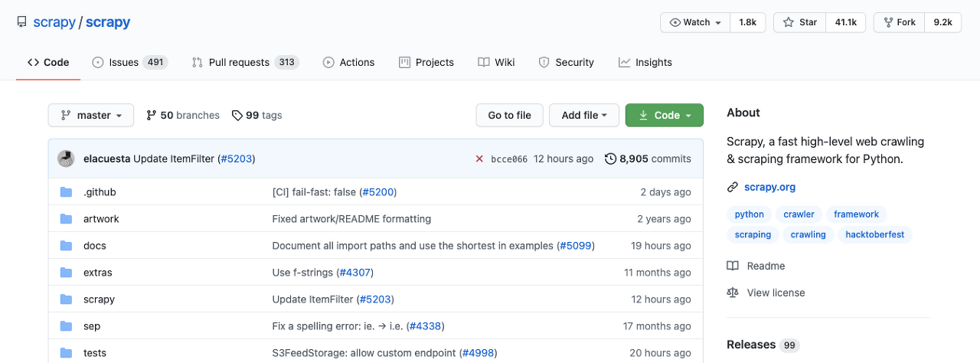The image size is (980, 363).
Task: Click the #5099 pull request link
Action: (x=576, y=246)
